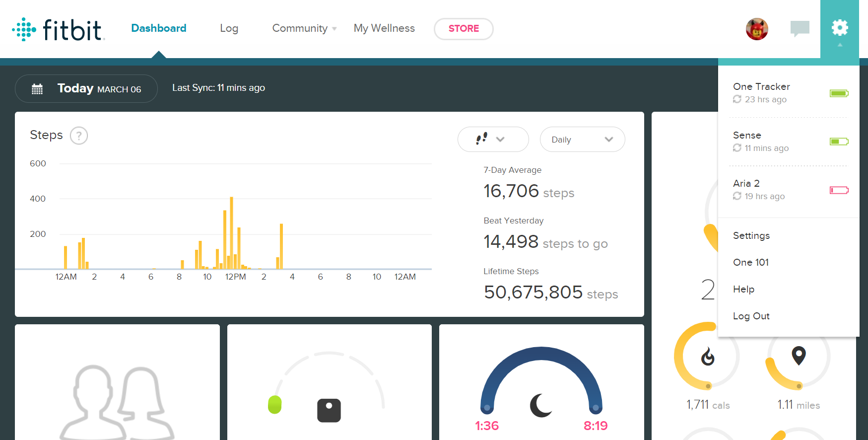Click the sleep moon icon
Image resolution: width=868 pixels, height=440 pixels.
[x=541, y=405]
